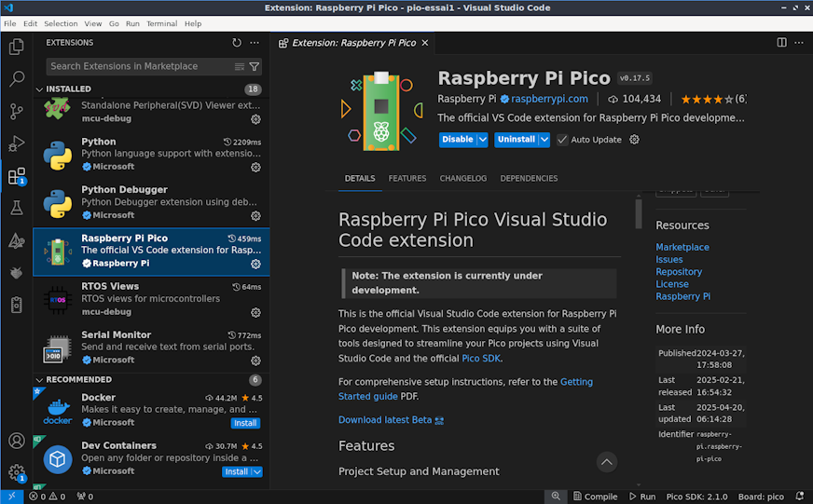Switch to the DEPENDENCIES tab
Image resolution: width=813 pixels, height=504 pixels.
coord(529,178)
